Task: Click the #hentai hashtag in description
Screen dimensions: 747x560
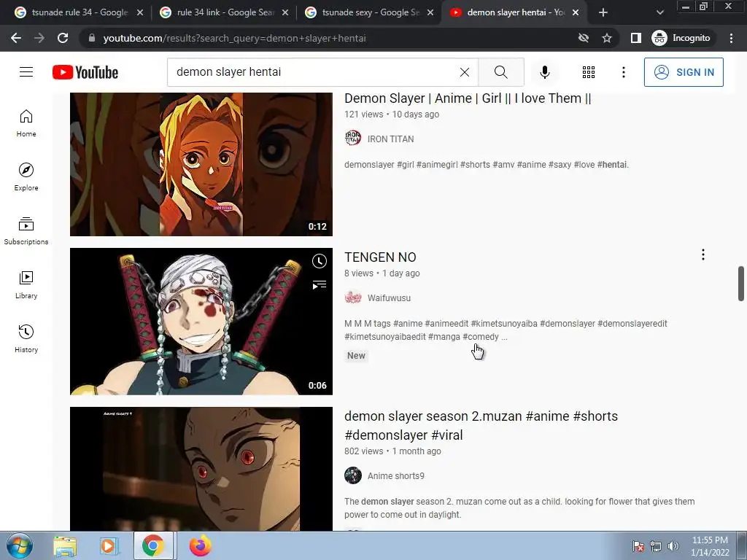Action: point(612,165)
